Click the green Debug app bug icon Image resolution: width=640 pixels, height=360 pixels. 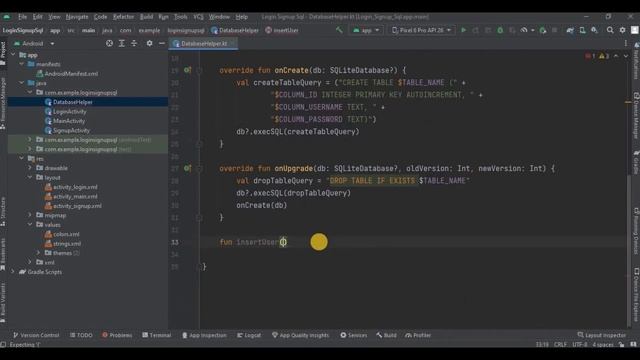coord(500,30)
